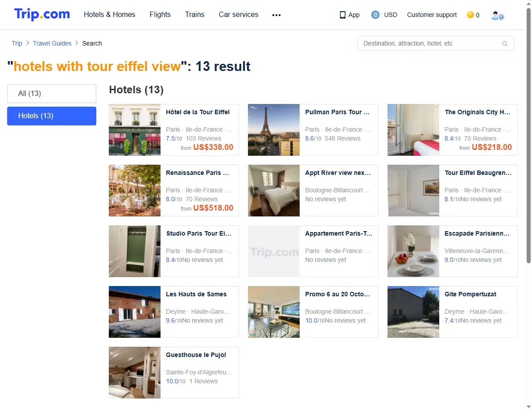Screen dimensions: 532x411
Task: Click Renaissance Paris title
Action: coord(198,173)
